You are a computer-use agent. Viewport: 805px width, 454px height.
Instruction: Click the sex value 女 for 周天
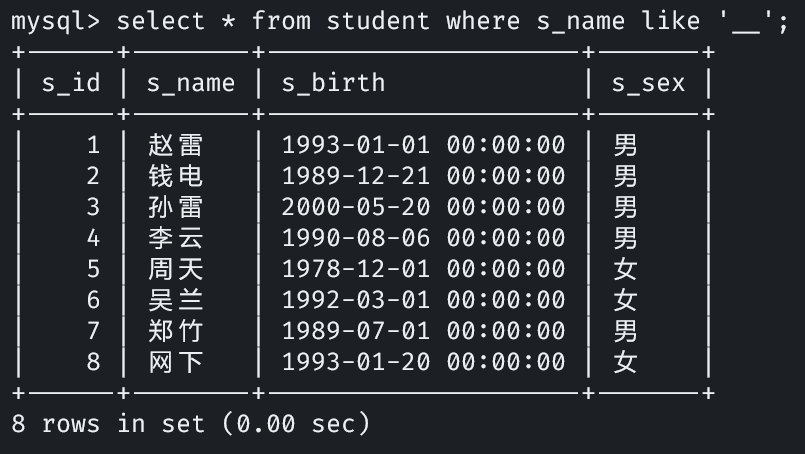(625, 269)
